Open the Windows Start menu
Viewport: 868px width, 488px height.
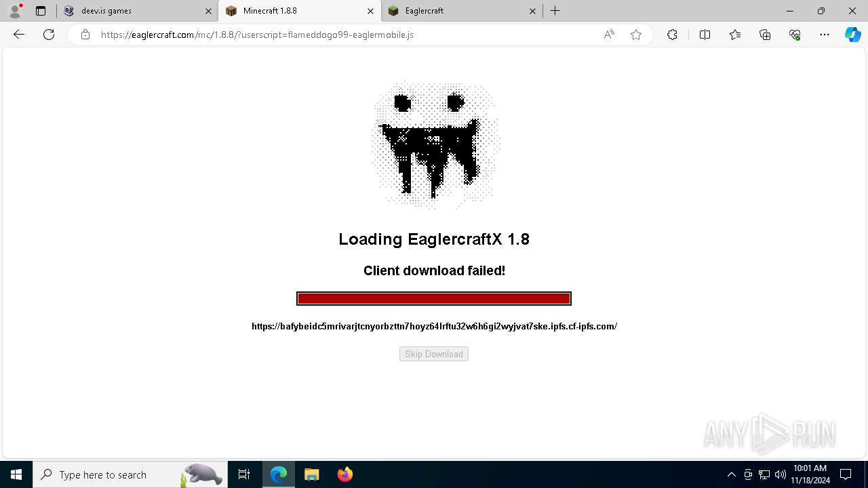[16, 474]
